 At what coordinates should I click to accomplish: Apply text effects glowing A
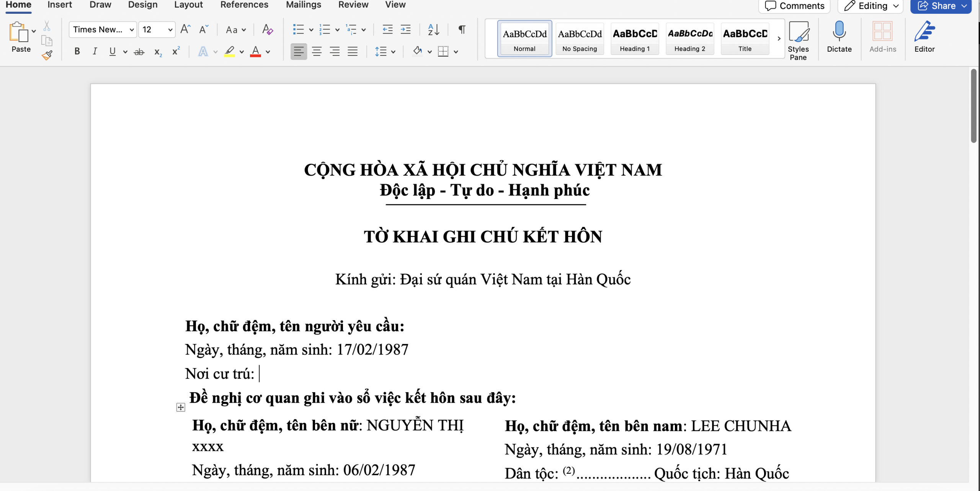point(203,52)
